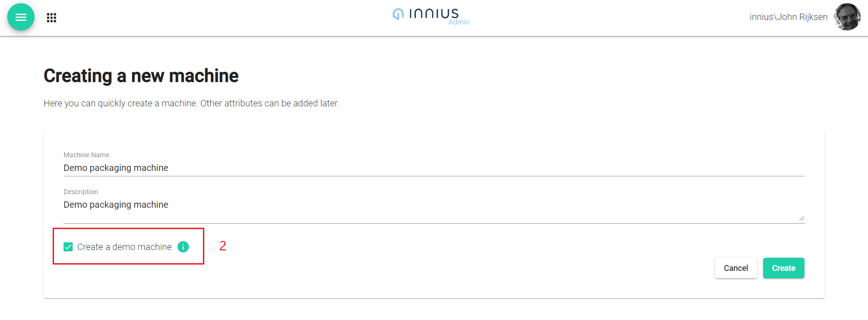The image size is (868, 320).
Task: Click the red number 2 annotation
Action: point(222,246)
